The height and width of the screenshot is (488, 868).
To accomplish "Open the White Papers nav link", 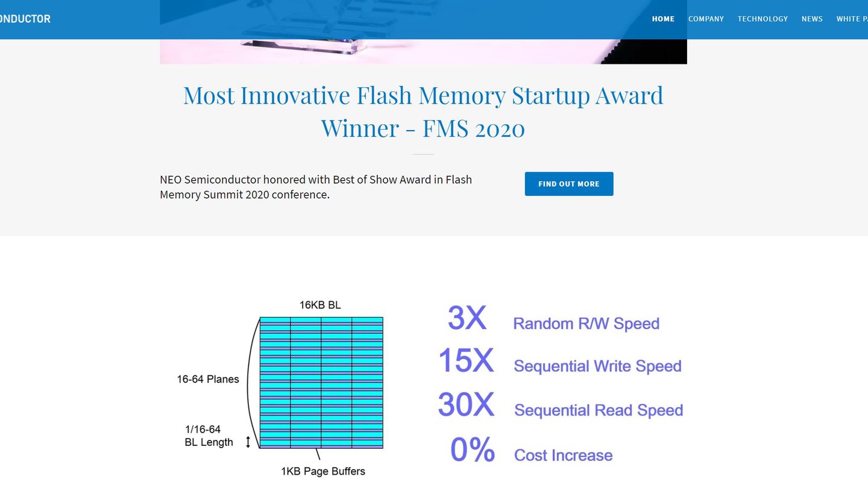I will (852, 19).
